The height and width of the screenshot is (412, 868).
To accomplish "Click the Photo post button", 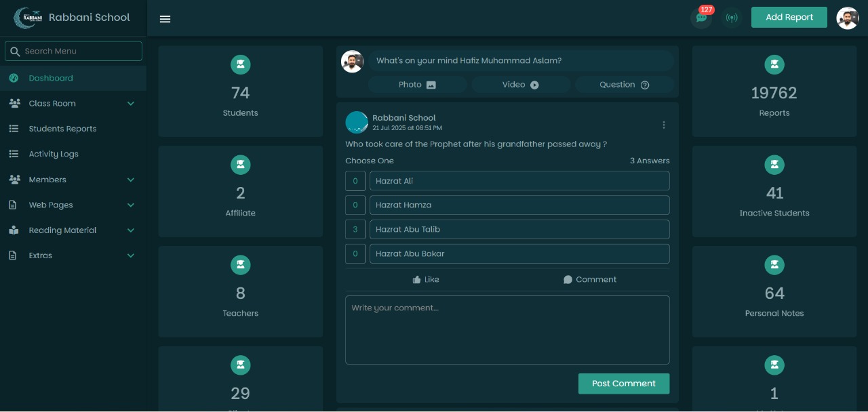I will [x=417, y=85].
